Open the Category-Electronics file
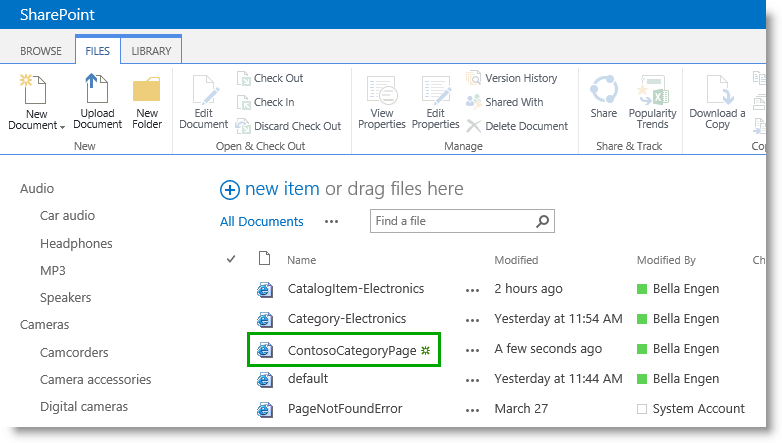The width and height of the screenshot is (782, 443). coord(347,319)
